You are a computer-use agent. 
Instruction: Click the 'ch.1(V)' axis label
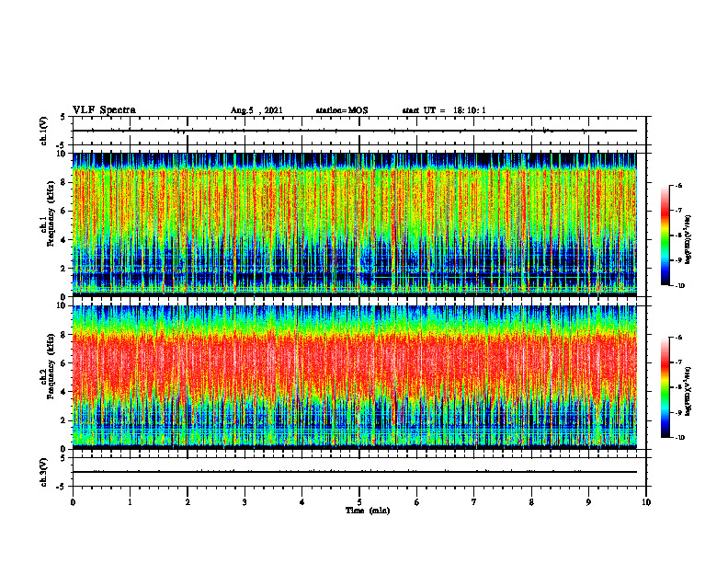pos(44,131)
